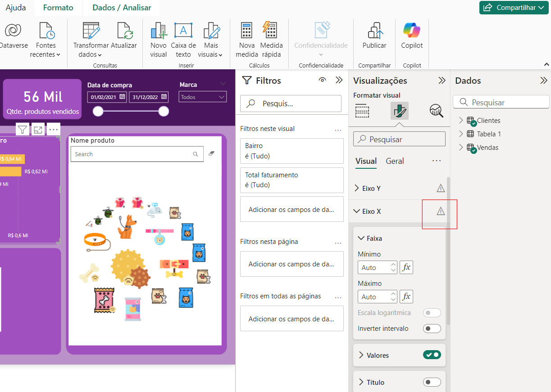Viewport: 551px width, 392px height.
Task: Open the Formato ribbon tab
Action: (x=58, y=8)
